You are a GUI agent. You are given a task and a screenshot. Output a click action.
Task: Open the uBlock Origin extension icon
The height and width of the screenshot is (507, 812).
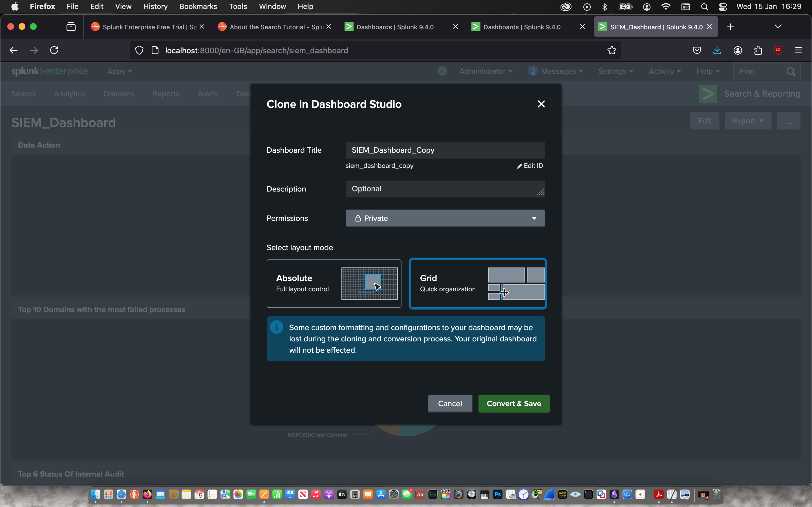pyautogui.click(x=778, y=50)
